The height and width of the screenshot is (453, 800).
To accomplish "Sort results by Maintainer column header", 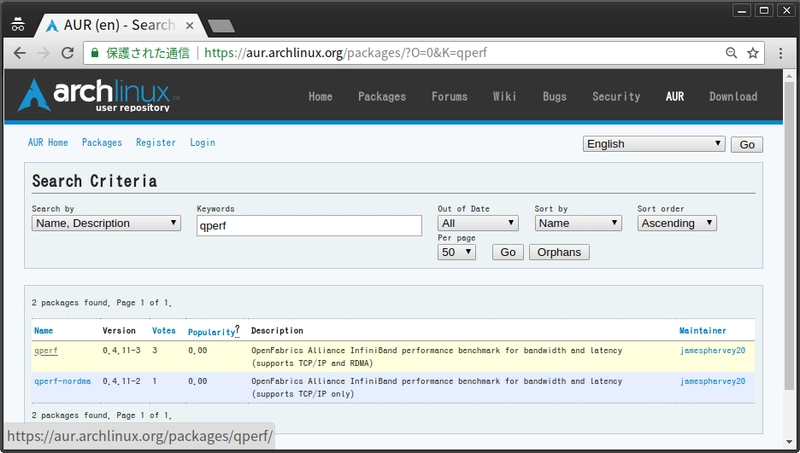I will click(x=703, y=331).
